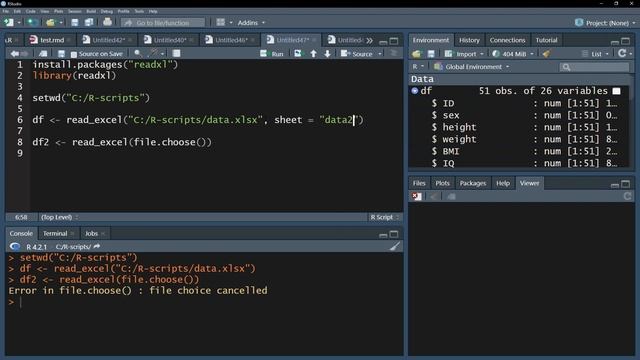Click the compile report notebook icon
The height and width of the screenshot is (360, 640).
[x=176, y=53]
